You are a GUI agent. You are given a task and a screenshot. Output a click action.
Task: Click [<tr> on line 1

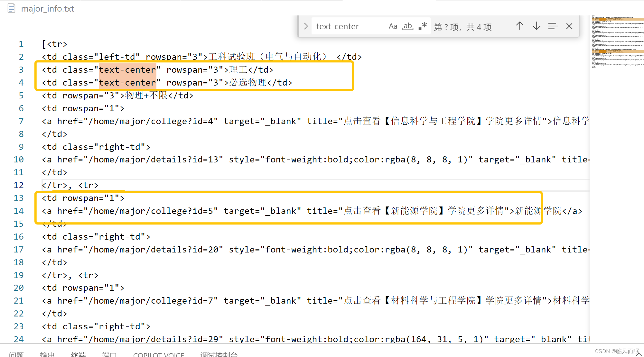[x=54, y=44]
